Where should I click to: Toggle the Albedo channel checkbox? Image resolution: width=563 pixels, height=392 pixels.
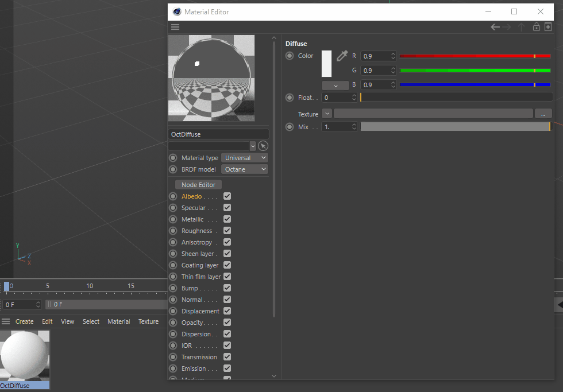coord(227,196)
